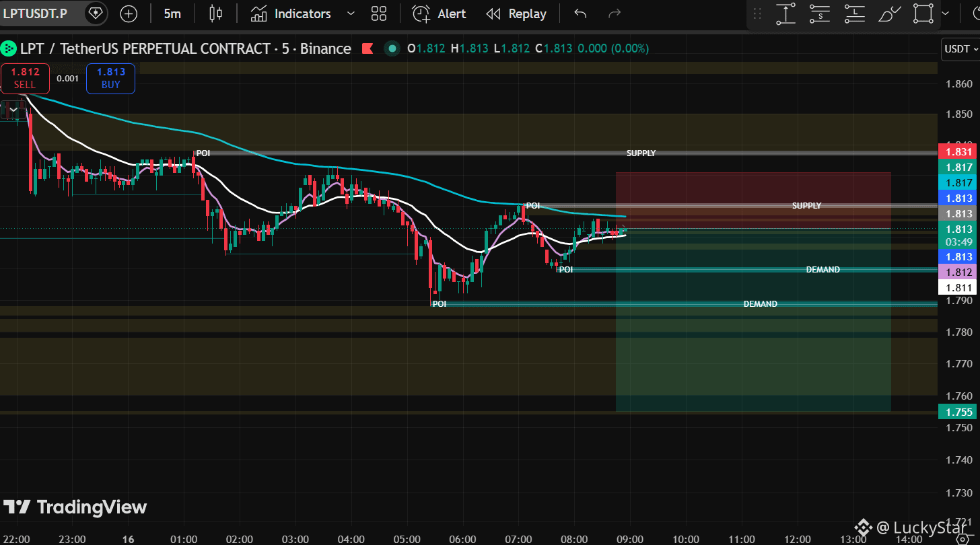Redo the last undone action

click(614, 13)
